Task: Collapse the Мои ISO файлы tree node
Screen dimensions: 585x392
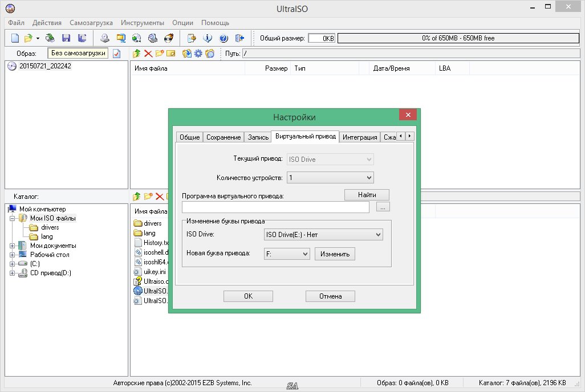Action: [x=13, y=218]
